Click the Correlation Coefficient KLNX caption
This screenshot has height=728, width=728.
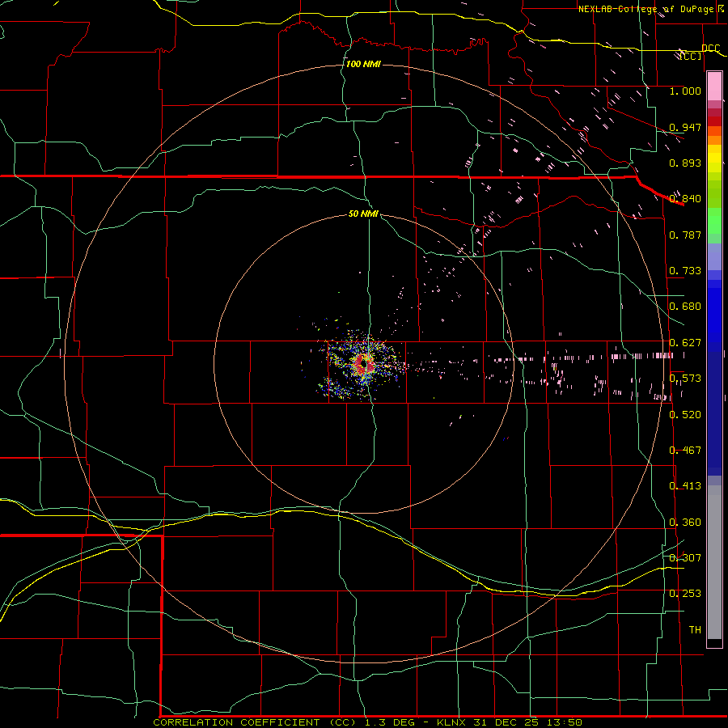pos(367,722)
